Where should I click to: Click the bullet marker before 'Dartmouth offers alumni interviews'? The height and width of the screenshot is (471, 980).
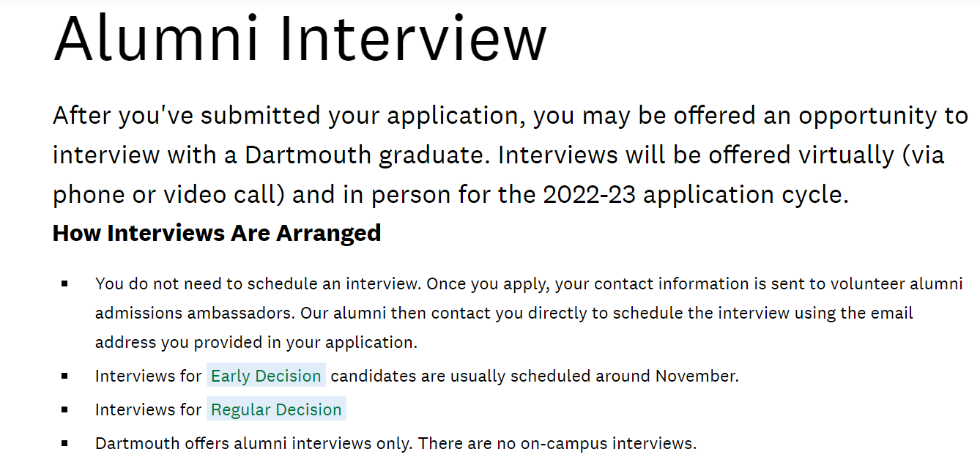click(65, 443)
